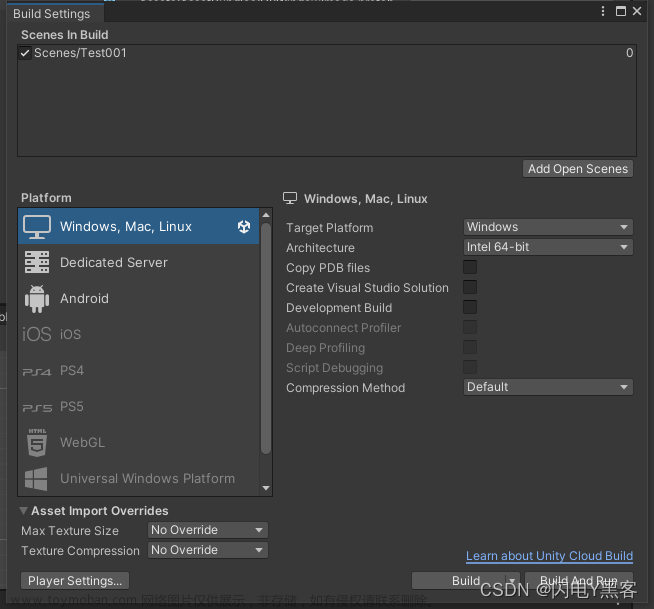
Task: Click Add Open Scenes button
Action: pyautogui.click(x=578, y=169)
